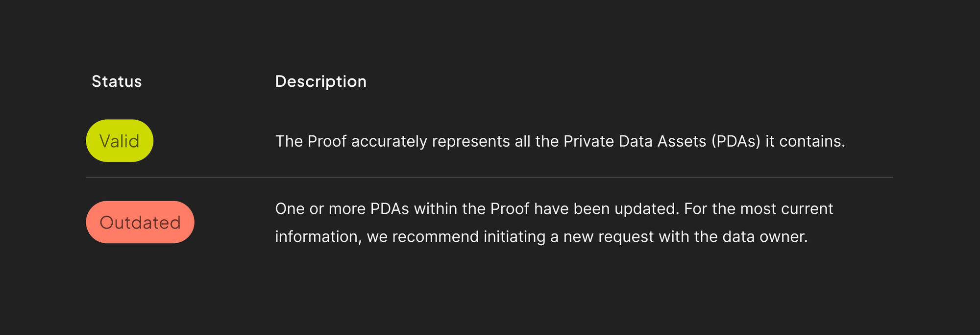Click the divider line between the rows
The width and height of the screenshot is (980, 335).
pos(489,177)
